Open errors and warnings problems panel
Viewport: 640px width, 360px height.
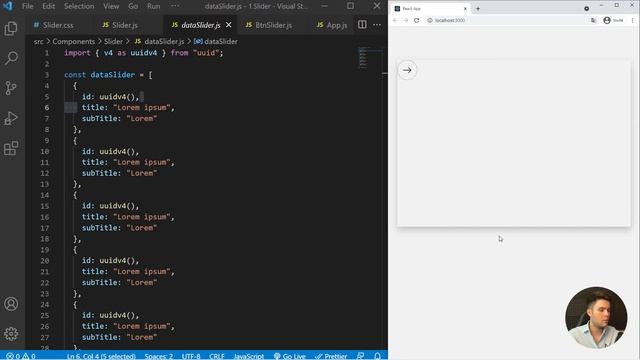pyautogui.click(x=20, y=356)
